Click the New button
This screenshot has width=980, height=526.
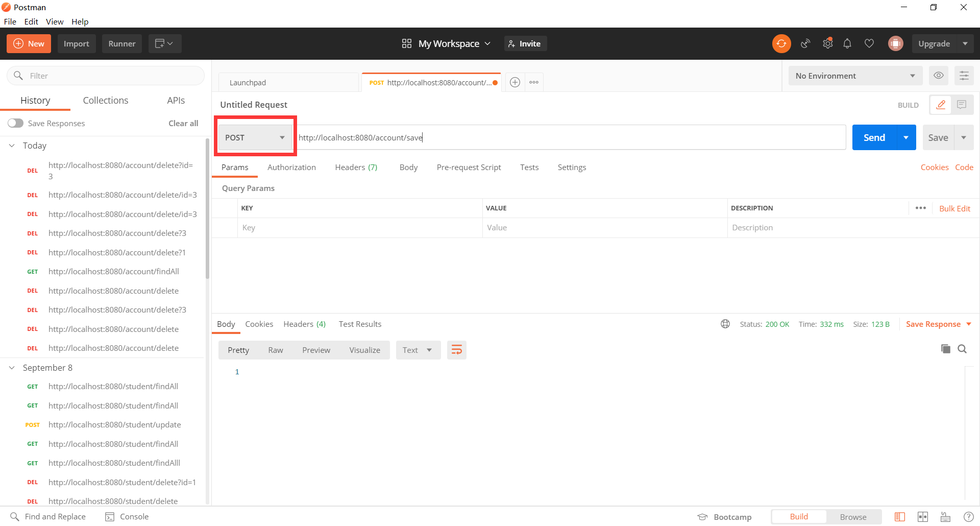pos(29,43)
